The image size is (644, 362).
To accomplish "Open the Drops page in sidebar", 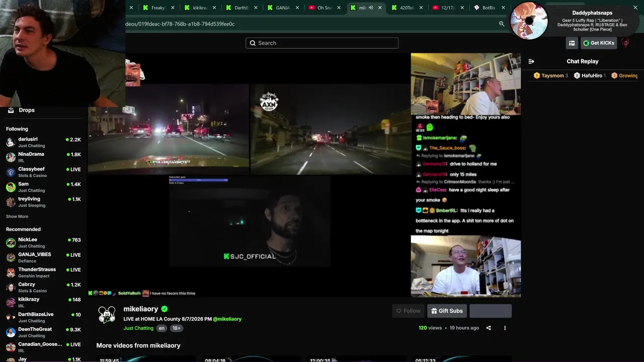I will pos(21,110).
